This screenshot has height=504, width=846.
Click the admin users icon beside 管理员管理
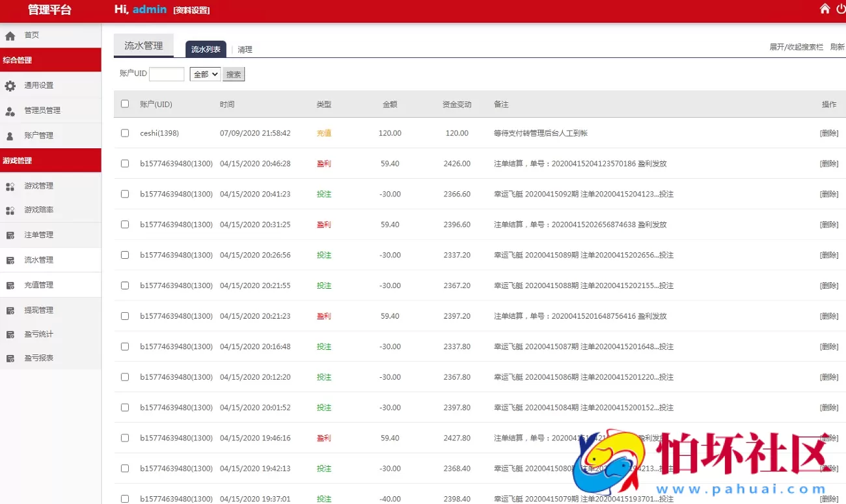(x=10, y=111)
